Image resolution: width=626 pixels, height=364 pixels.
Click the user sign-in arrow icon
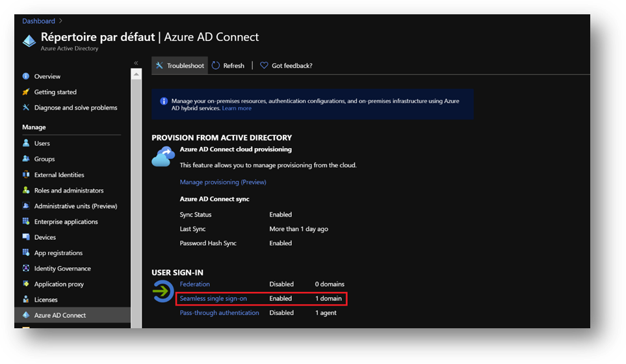(x=163, y=291)
